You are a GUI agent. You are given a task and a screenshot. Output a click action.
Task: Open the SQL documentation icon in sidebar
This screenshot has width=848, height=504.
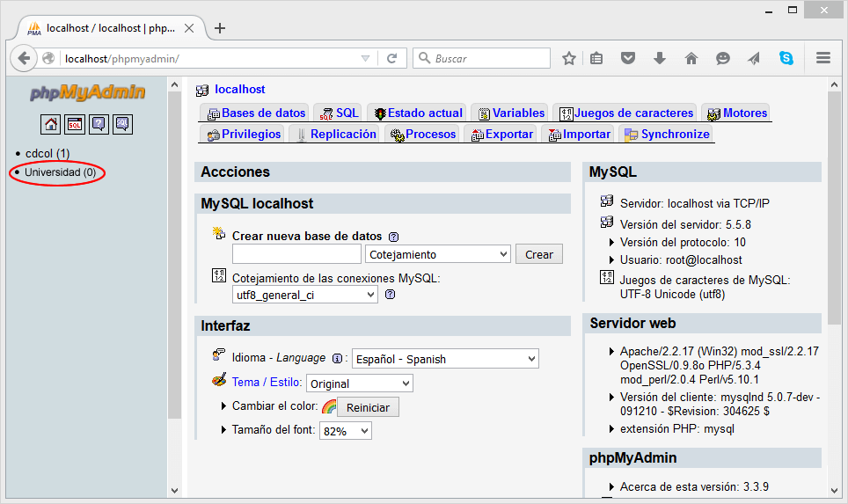(x=123, y=124)
